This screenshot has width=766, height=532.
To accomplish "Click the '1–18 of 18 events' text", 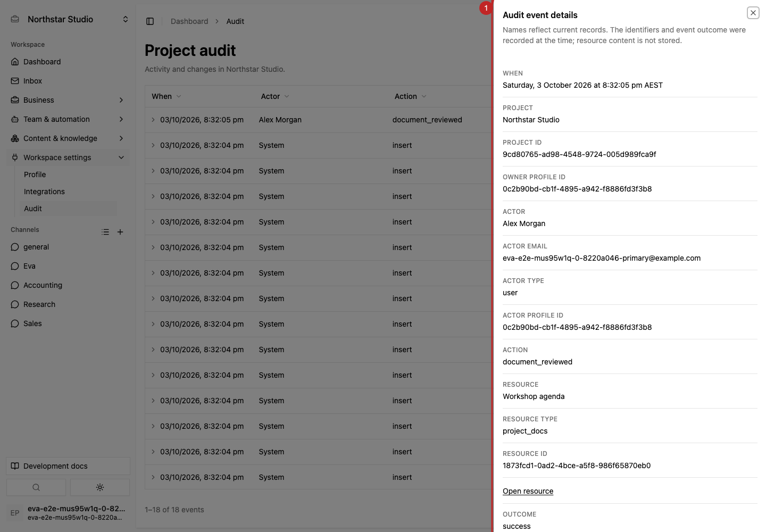I will click(x=174, y=510).
